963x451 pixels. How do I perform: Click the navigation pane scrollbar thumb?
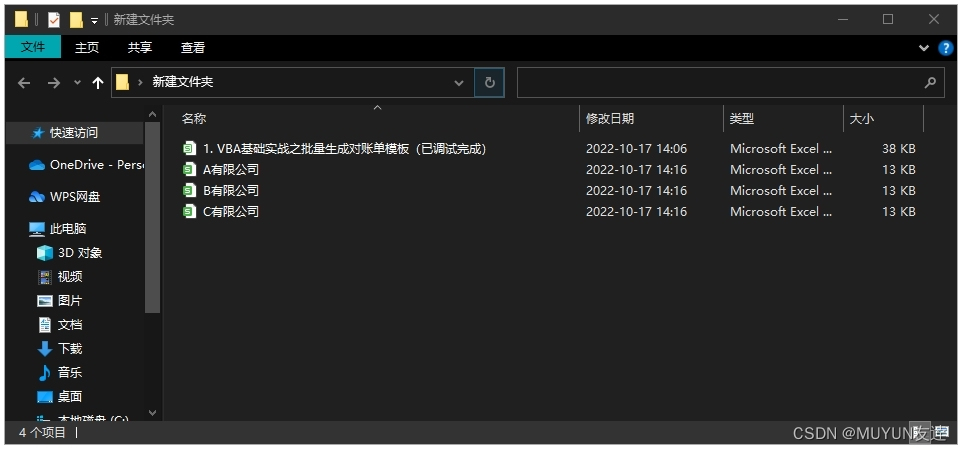(153, 218)
